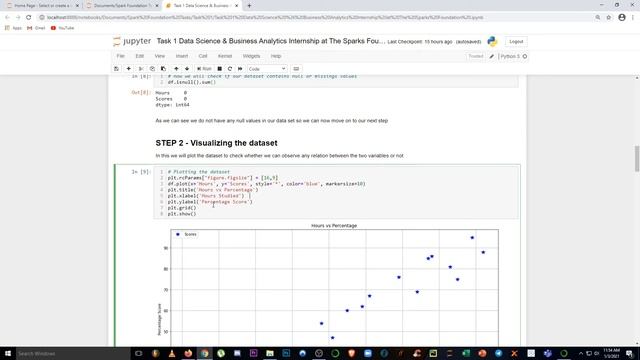Open the Edit menu
Screen dimensions: 640x360
pos(140,56)
